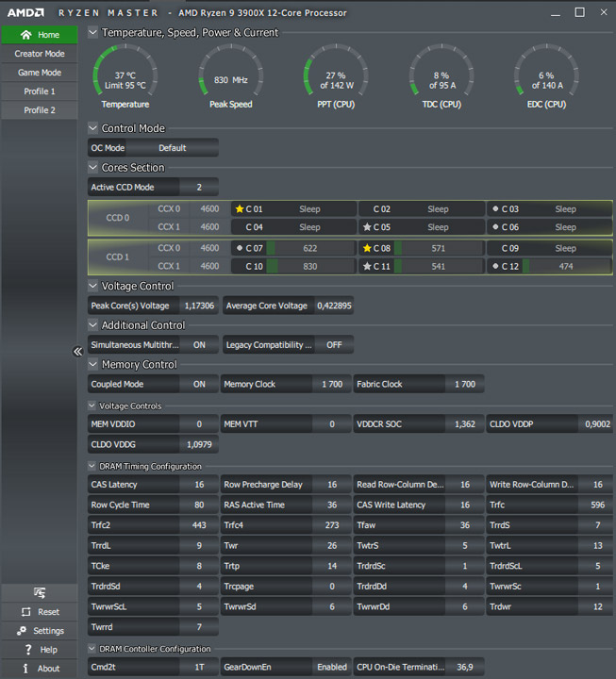Click the CPU On-Die Termination 36,9 value
This screenshot has height=679, width=616.
(465, 667)
